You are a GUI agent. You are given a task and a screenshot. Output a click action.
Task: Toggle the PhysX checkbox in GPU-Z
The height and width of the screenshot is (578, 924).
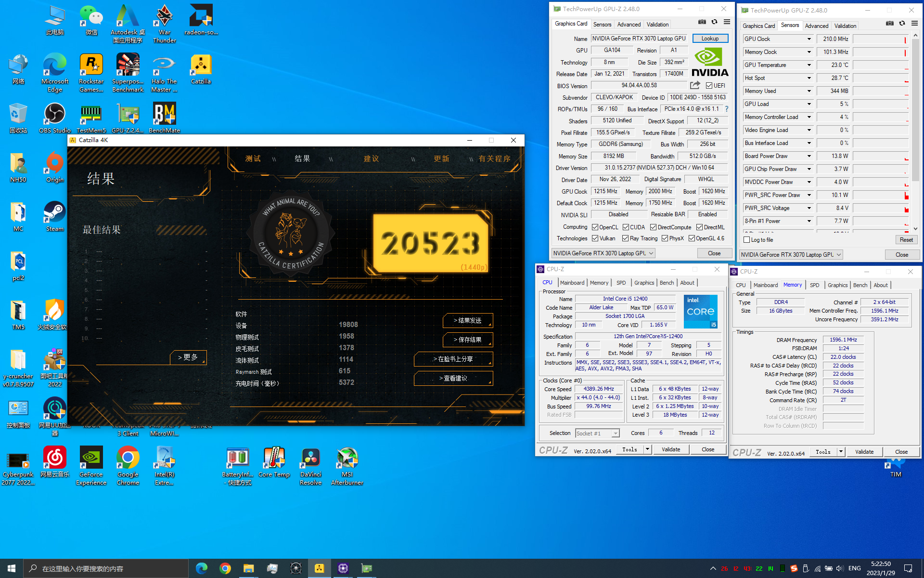pyautogui.click(x=665, y=238)
